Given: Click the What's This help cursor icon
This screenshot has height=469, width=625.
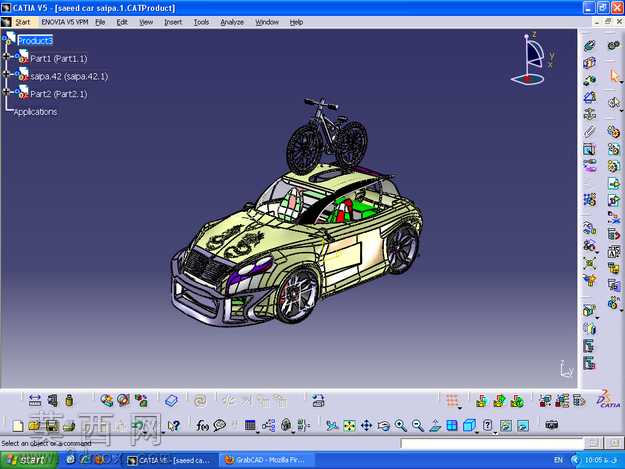Looking at the screenshot, I should (x=174, y=426).
